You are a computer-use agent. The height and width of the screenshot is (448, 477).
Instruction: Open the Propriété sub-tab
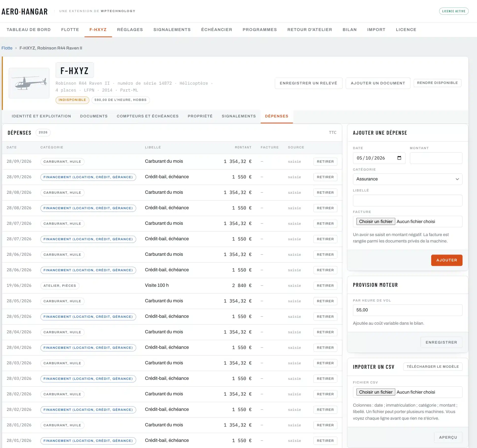pyautogui.click(x=200, y=116)
